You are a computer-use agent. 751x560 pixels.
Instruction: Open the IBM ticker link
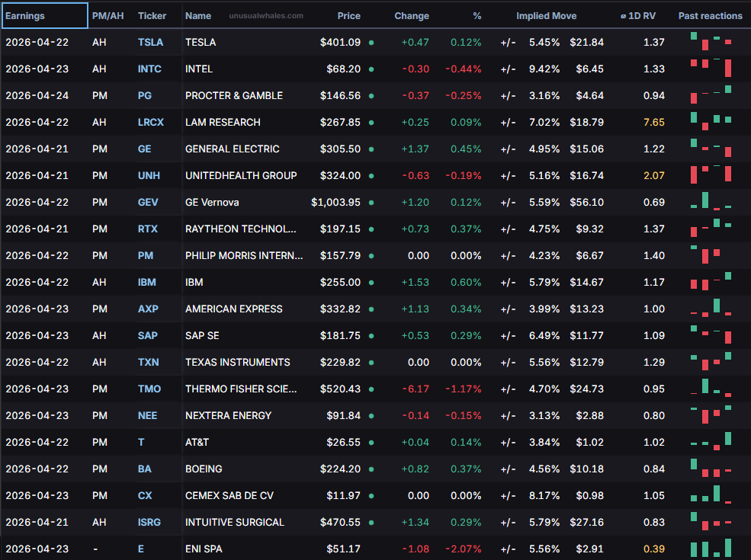pos(147,283)
